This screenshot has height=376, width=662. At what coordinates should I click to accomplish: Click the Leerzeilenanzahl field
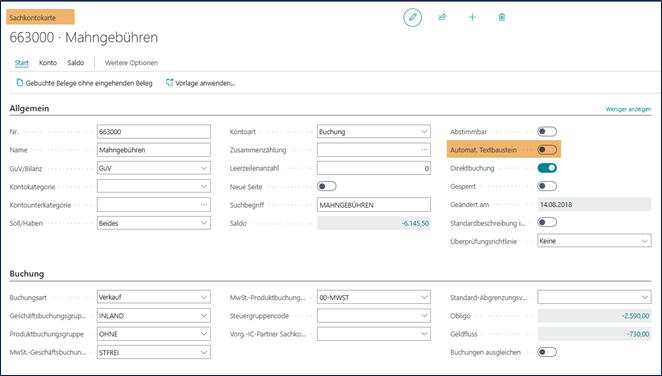coord(374,168)
